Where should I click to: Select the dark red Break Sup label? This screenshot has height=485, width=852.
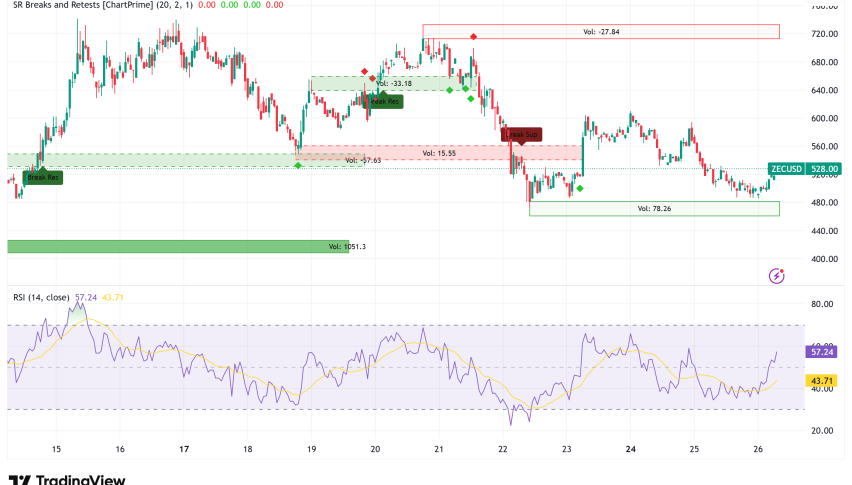coord(521,133)
